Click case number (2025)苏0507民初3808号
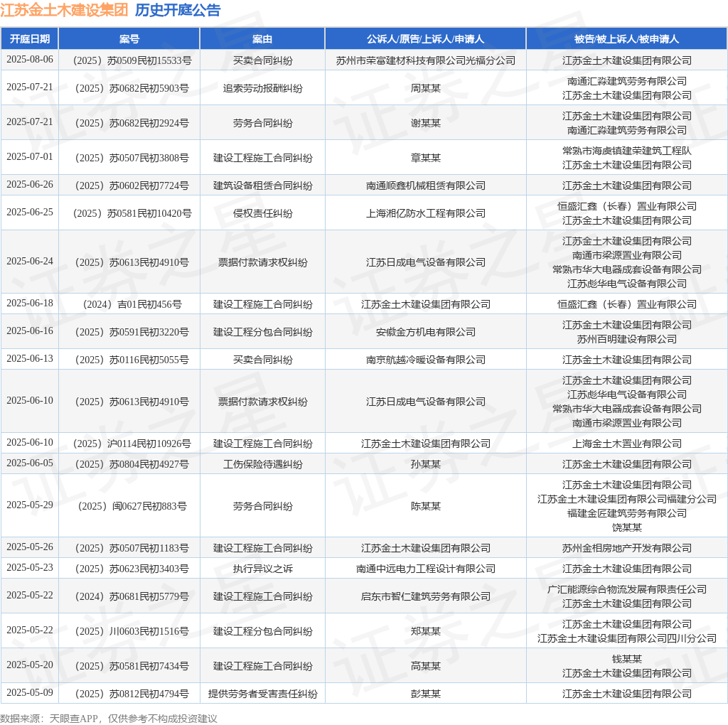 point(132,158)
